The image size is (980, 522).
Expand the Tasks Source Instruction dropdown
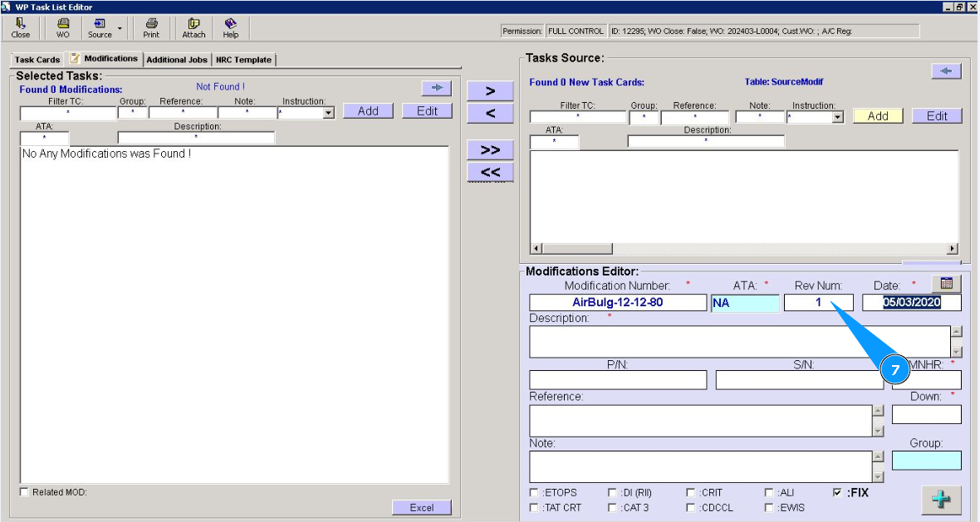coord(837,118)
